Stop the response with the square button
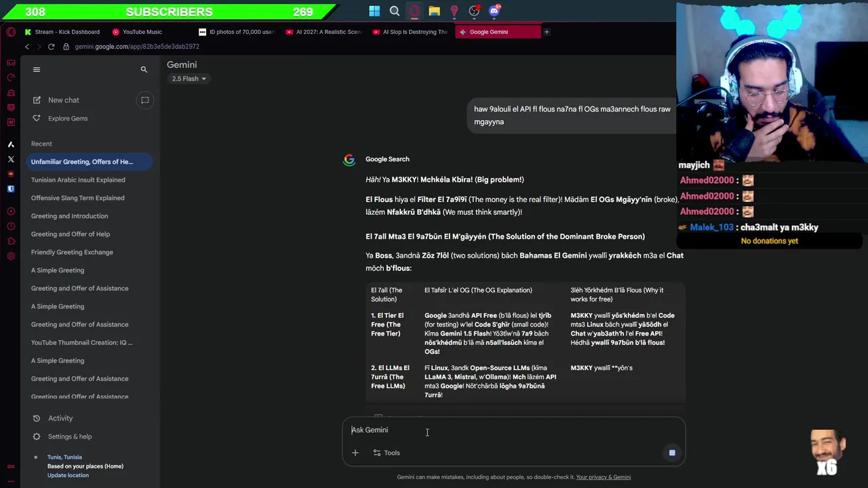The image size is (868, 488). (672, 453)
